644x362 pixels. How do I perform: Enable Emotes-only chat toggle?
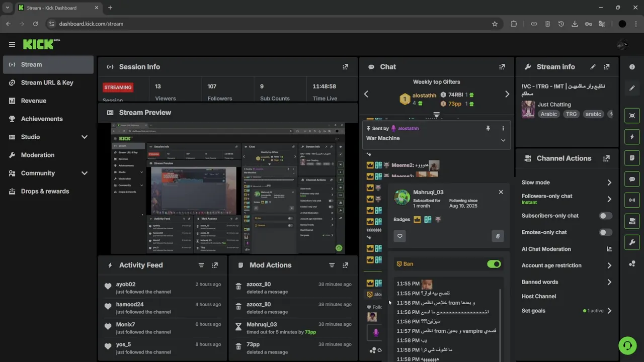click(x=606, y=232)
